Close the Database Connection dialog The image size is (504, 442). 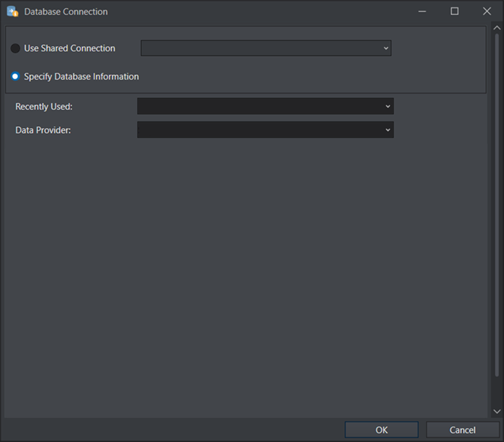pos(487,11)
